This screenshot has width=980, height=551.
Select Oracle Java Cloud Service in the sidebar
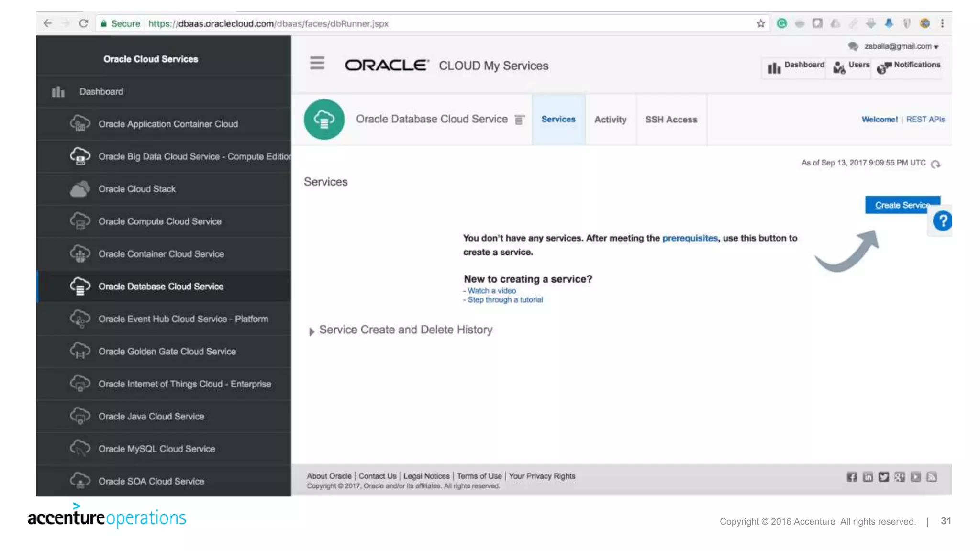click(x=151, y=417)
